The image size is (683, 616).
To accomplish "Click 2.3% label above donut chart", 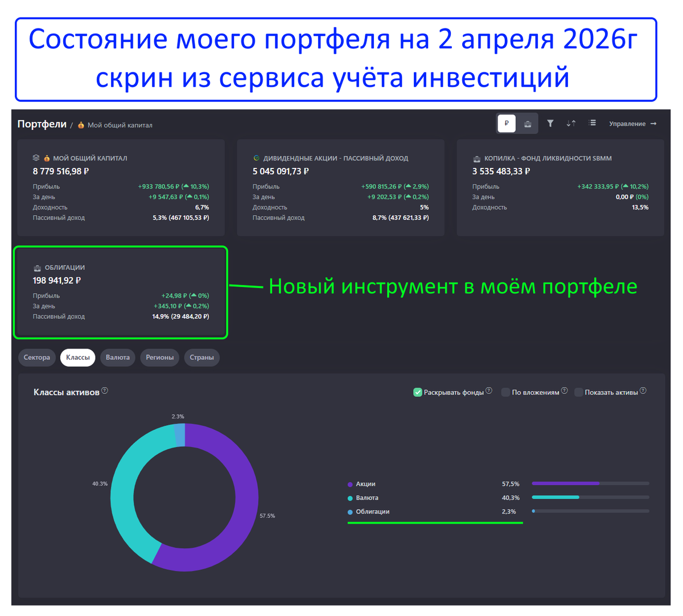I will click(178, 417).
